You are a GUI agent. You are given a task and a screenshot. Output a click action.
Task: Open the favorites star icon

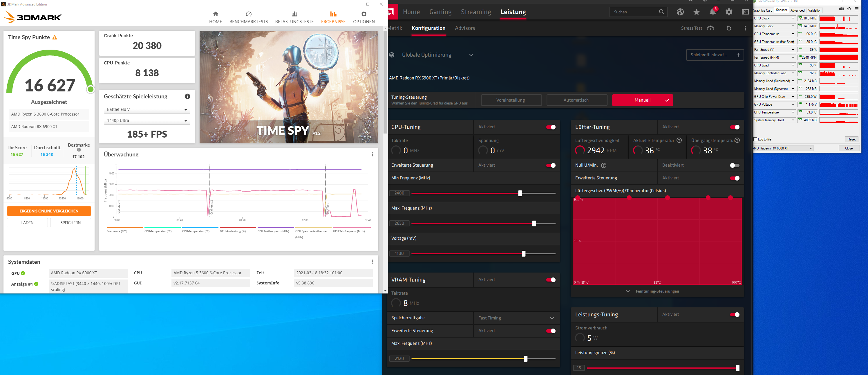[696, 12]
